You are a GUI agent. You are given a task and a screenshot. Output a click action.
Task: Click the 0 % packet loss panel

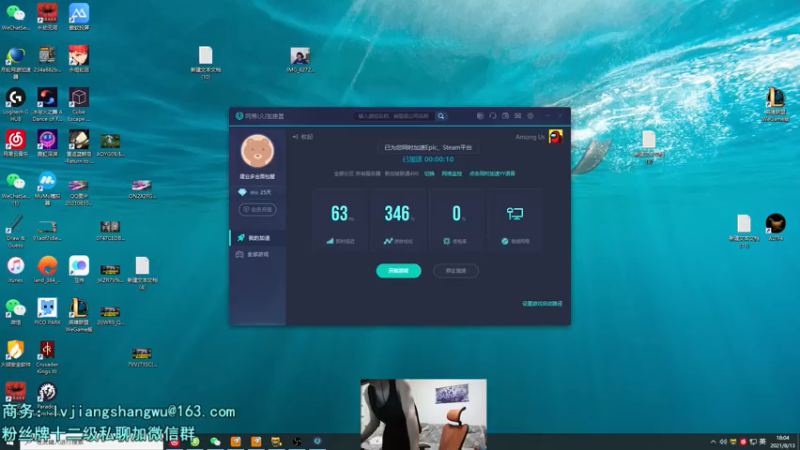[x=457, y=220]
